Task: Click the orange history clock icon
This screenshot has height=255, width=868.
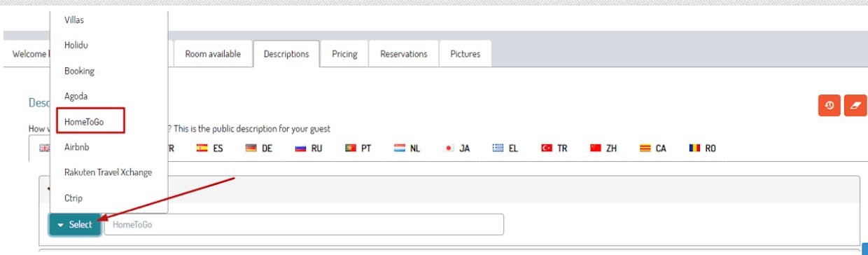Action: [829, 105]
